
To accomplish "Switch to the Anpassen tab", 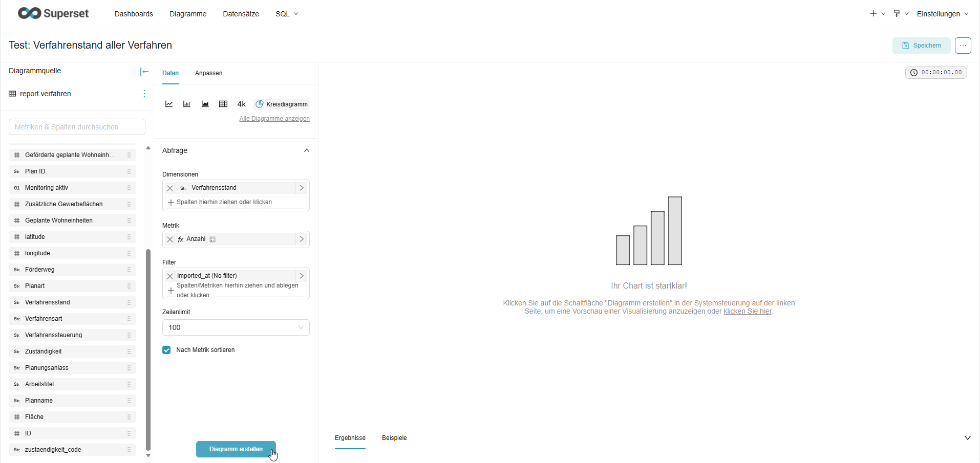I will point(208,73).
